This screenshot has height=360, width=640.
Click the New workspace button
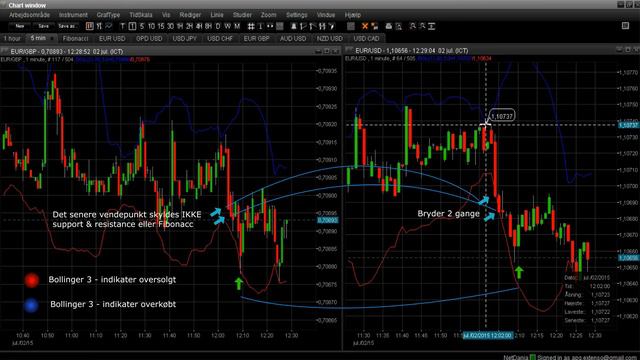coord(20,26)
